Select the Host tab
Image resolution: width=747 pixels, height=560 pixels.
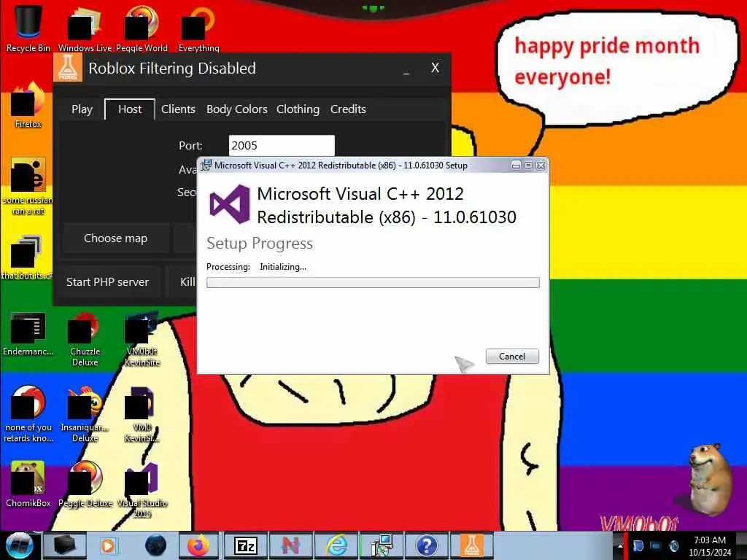pyautogui.click(x=130, y=109)
